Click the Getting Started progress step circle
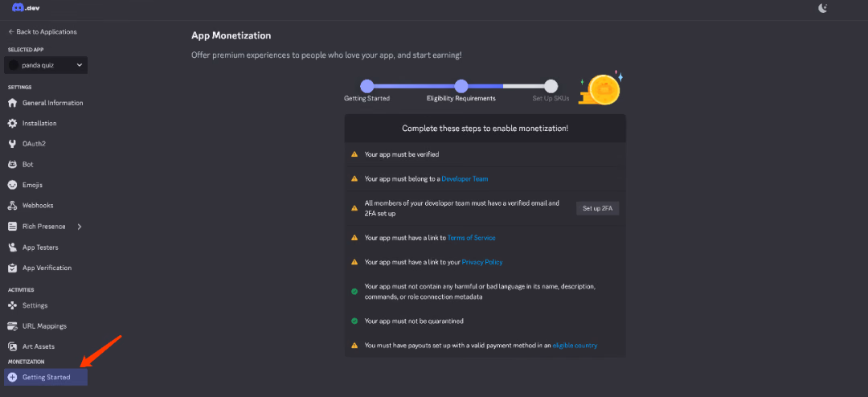The height and width of the screenshot is (397, 868). coord(367,86)
